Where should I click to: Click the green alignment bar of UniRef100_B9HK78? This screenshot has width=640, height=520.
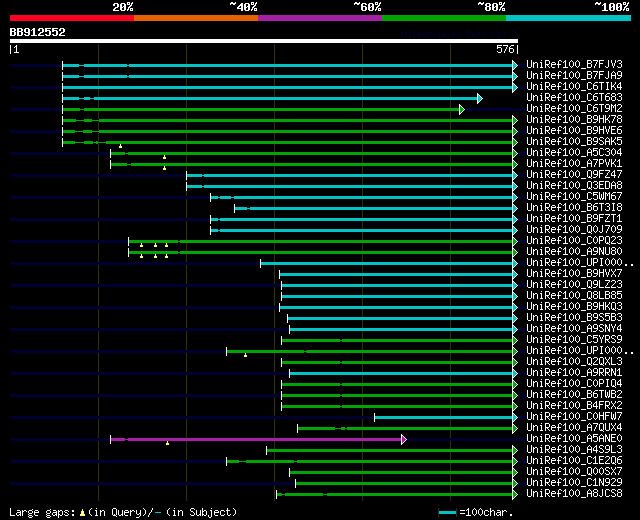tap(287, 120)
